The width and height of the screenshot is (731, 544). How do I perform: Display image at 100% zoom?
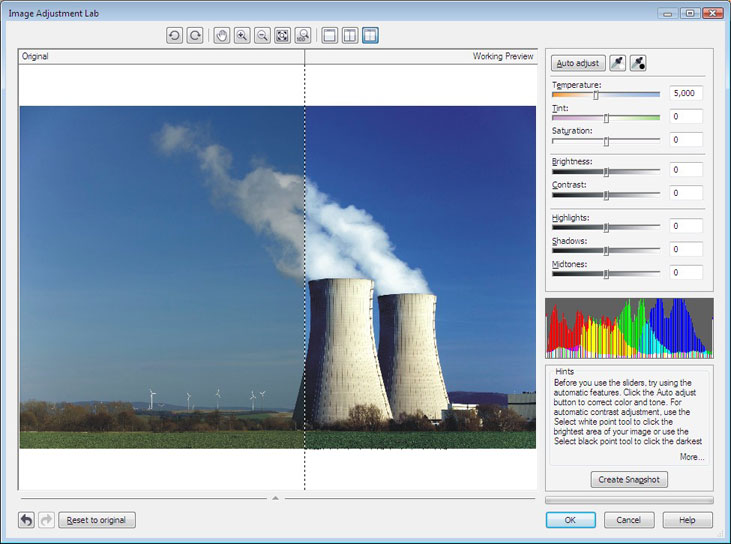[x=302, y=35]
